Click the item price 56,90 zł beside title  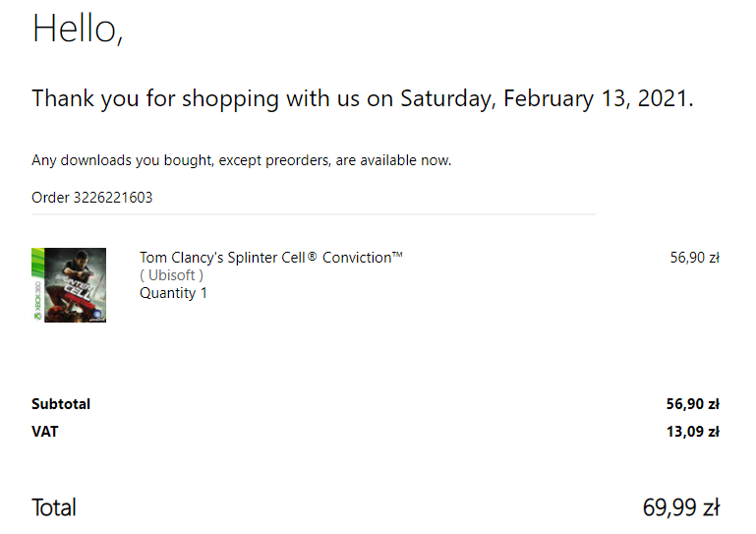pyautogui.click(x=694, y=258)
